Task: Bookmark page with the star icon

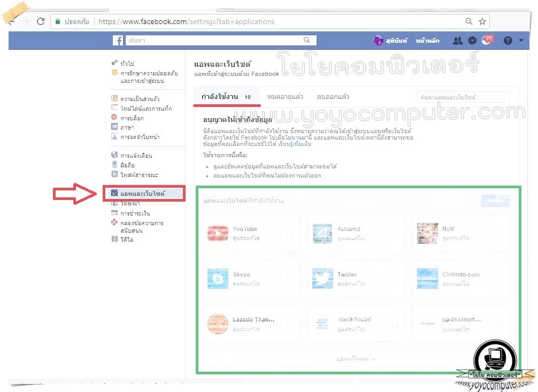Action: click(482, 21)
